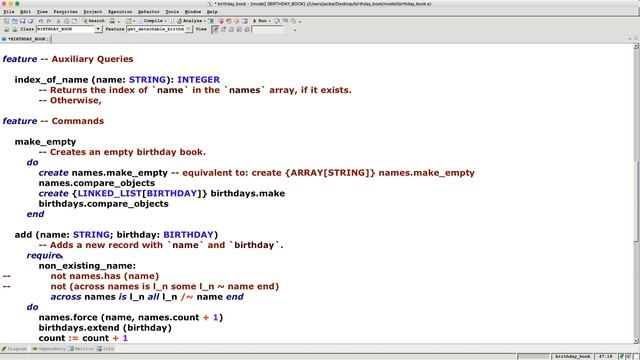Click the 'INTEGER' return type
The image size is (640, 360).
[198, 80]
